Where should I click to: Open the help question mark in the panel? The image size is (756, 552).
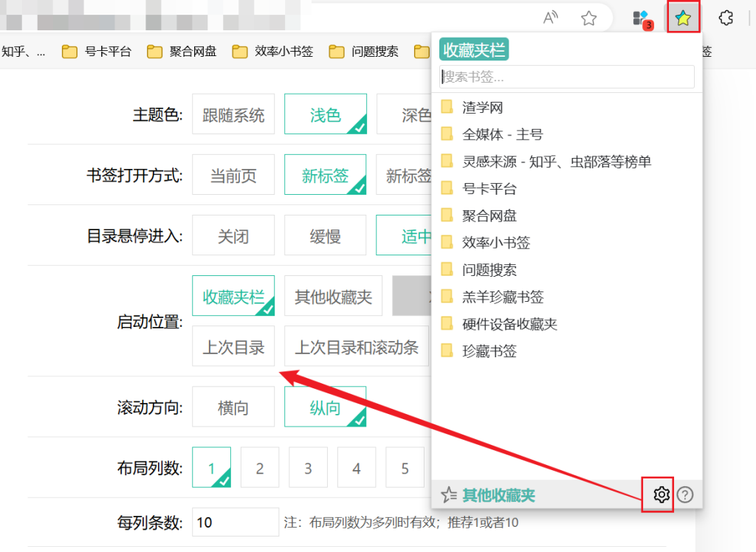[x=684, y=494]
